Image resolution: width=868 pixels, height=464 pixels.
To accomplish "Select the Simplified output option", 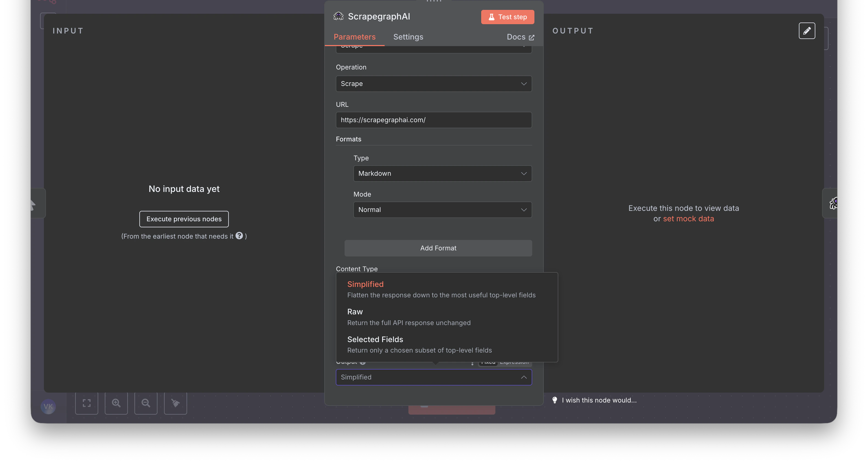I will [x=447, y=289].
